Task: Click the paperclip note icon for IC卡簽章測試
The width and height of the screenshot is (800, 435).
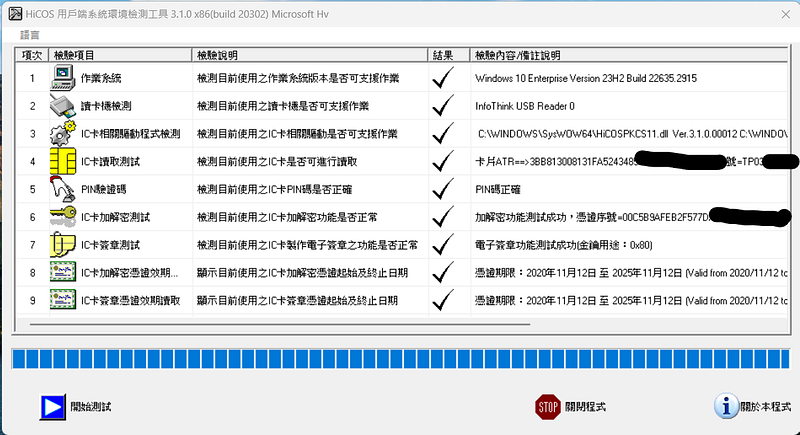Action: [63, 245]
